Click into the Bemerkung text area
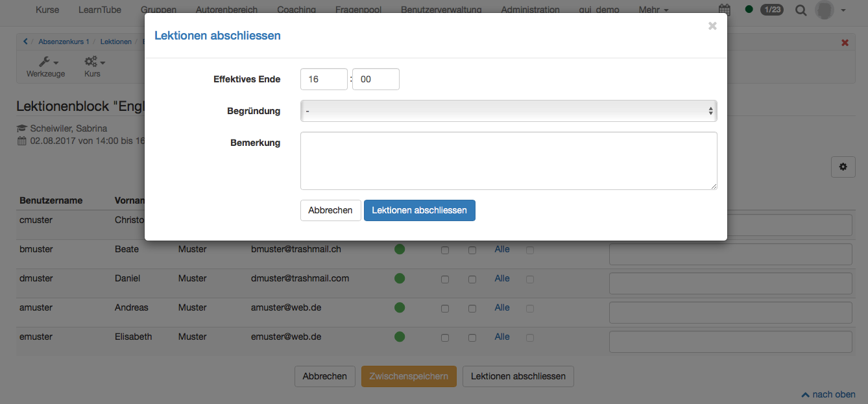The image size is (868, 404). click(x=508, y=161)
